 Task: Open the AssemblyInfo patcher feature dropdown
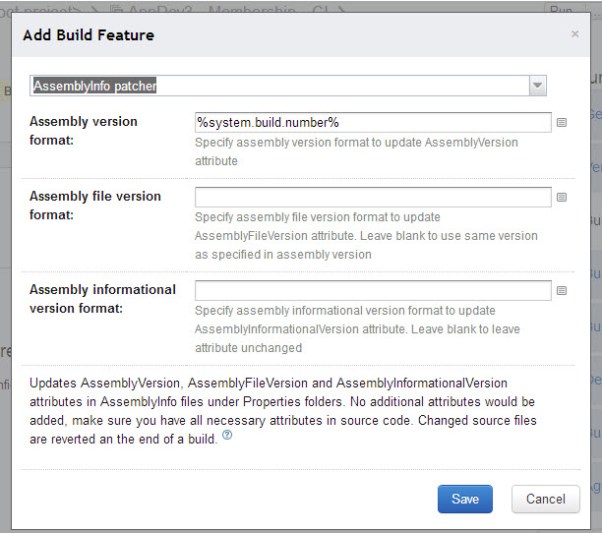coord(280,87)
